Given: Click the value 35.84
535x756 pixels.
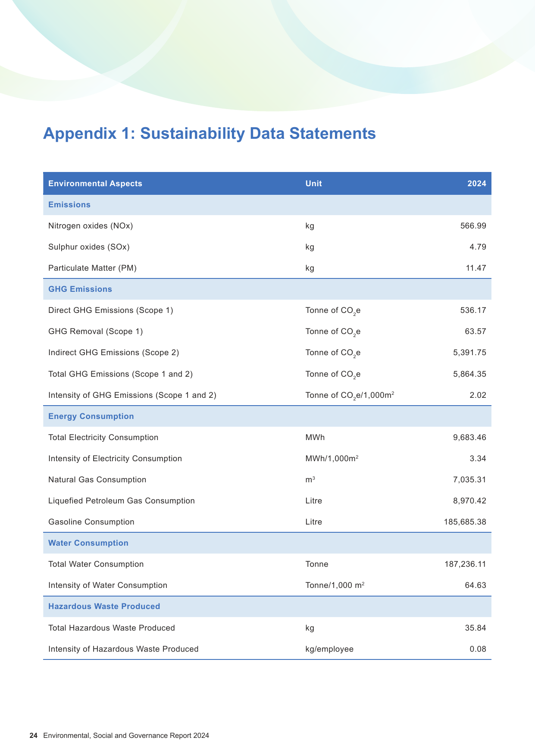Looking at the screenshot, I should (x=476, y=628).
